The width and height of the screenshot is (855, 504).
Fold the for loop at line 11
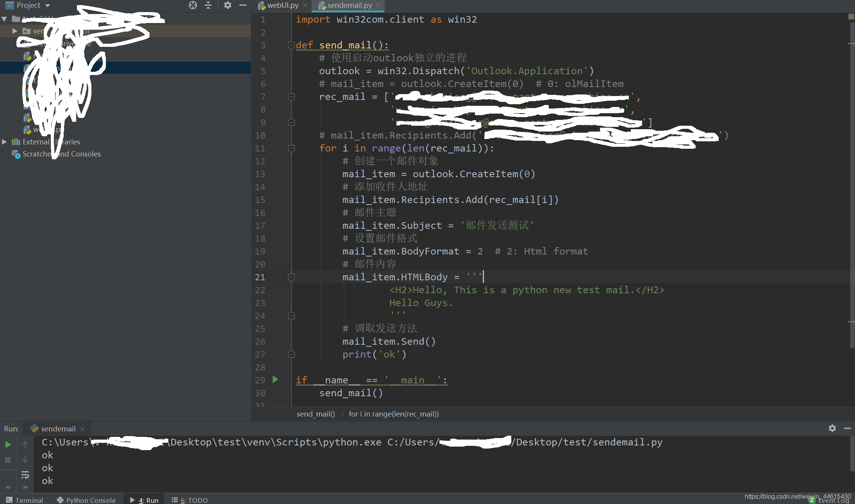pos(291,148)
